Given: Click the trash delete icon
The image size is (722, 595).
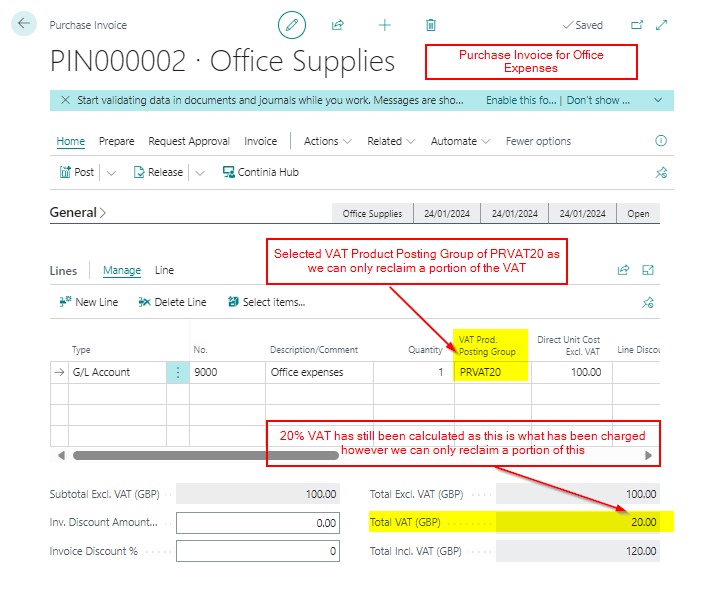Looking at the screenshot, I should (431, 25).
